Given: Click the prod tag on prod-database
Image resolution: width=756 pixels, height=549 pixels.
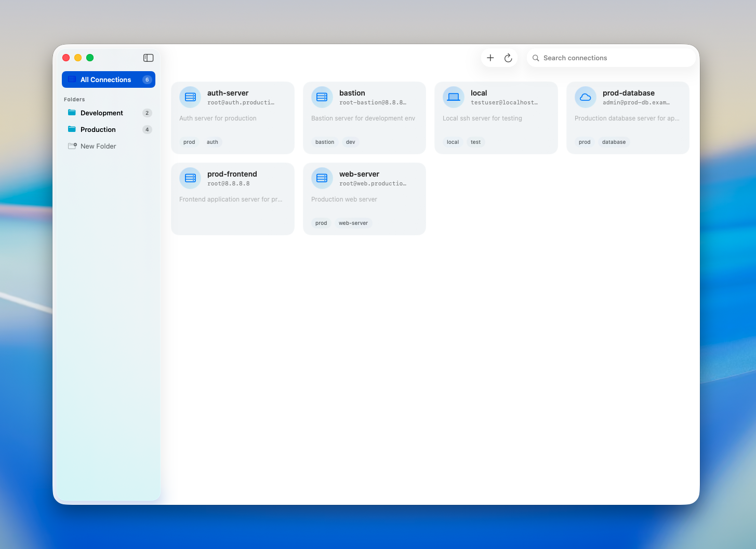Looking at the screenshot, I should (585, 142).
